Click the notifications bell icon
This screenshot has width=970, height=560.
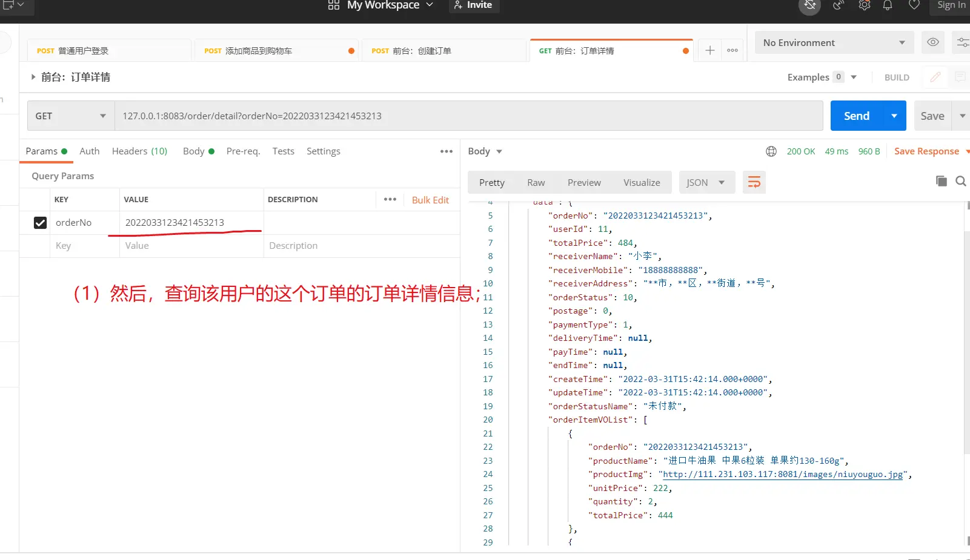click(x=888, y=5)
